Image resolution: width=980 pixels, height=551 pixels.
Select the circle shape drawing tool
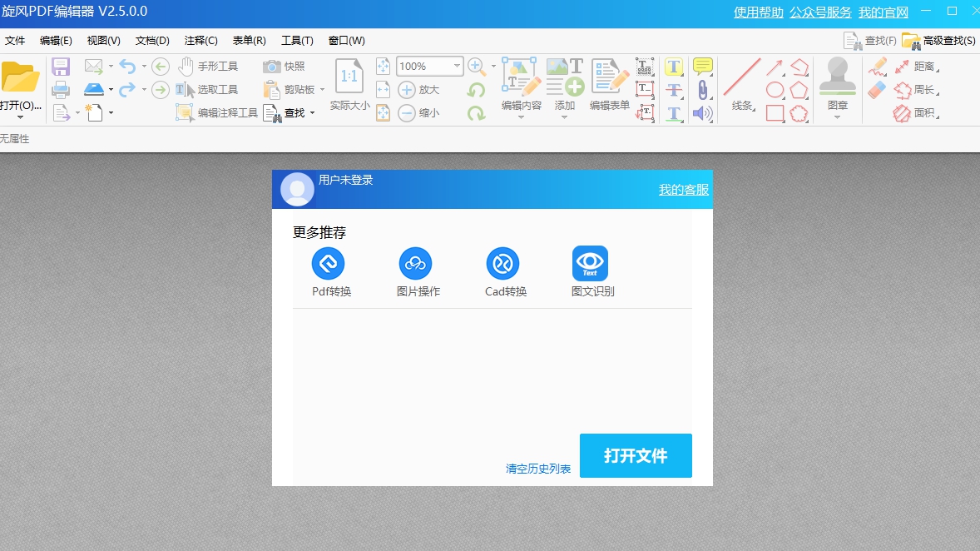pyautogui.click(x=775, y=89)
